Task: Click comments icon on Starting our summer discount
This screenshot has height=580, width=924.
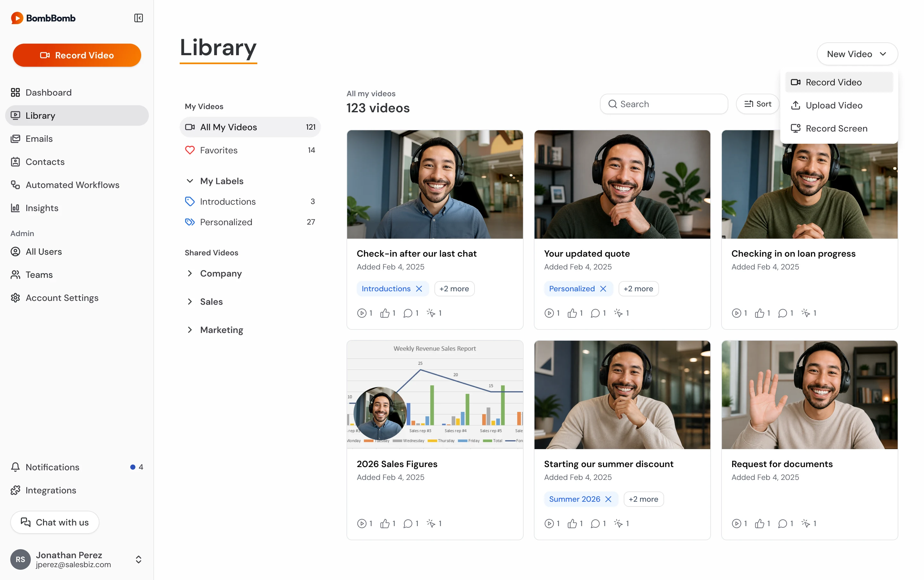Action: pyautogui.click(x=595, y=524)
